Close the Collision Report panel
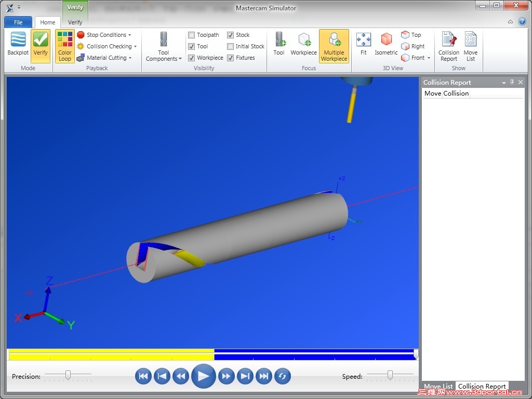 [521, 82]
